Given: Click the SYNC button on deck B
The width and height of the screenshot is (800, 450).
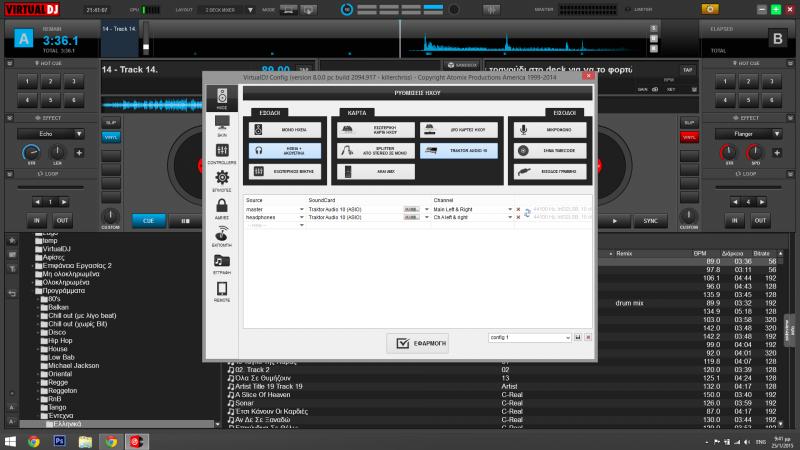Looking at the screenshot, I should pyautogui.click(x=650, y=220).
